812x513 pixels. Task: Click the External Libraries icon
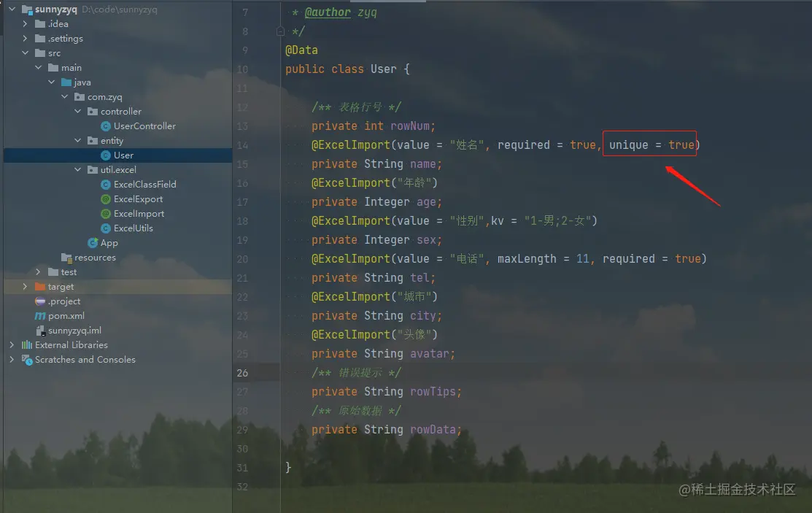click(27, 344)
